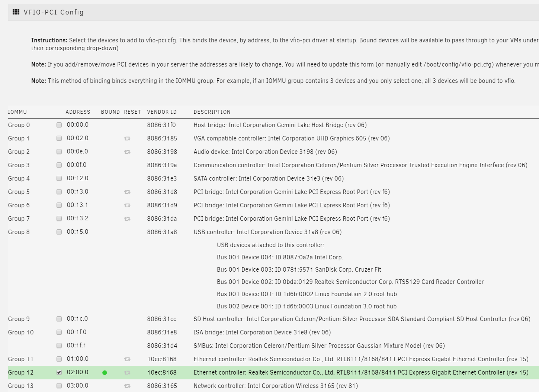
Task: Tick the audio device 00:0e.0 checkbox
Action: pos(59,152)
